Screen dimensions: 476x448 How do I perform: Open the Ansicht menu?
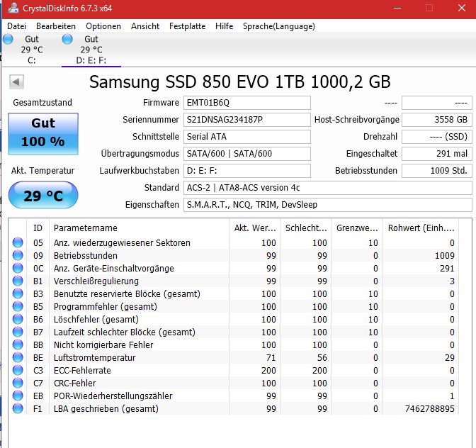(145, 26)
